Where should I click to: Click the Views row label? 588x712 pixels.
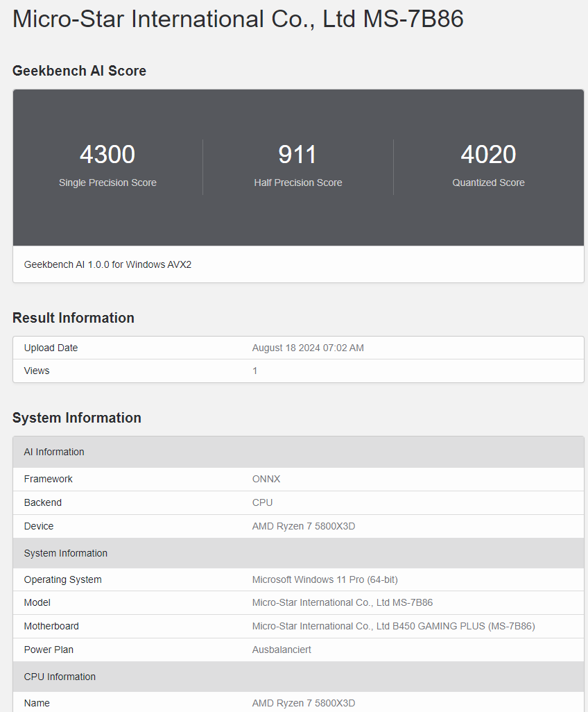click(x=37, y=371)
